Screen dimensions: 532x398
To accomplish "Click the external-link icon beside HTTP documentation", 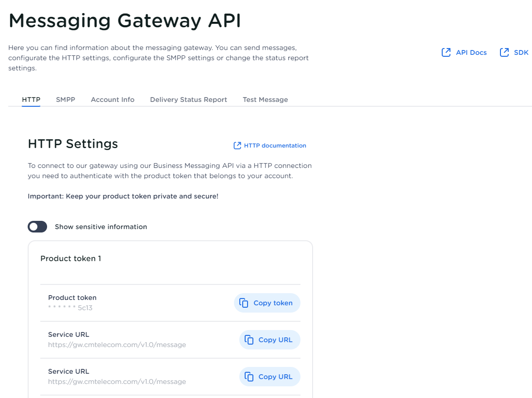I will [237, 146].
